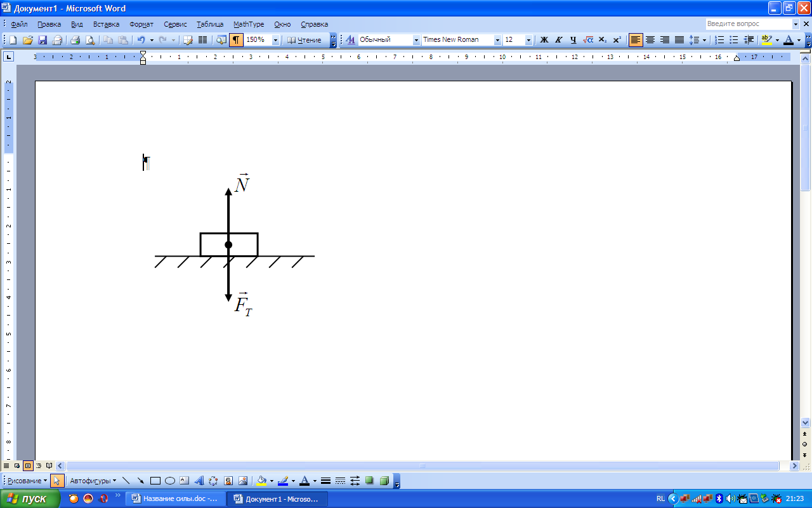
Task: Apply numbered list
Action: (719, 40)
